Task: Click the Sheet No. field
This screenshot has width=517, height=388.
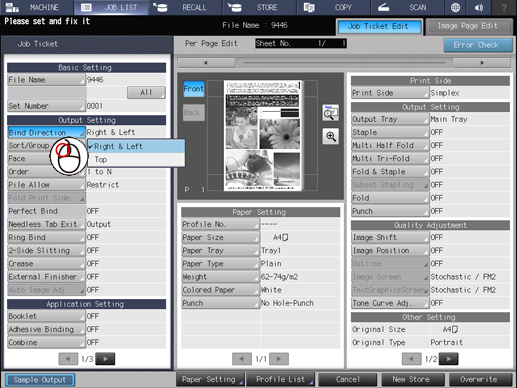Action: coord(301,43)
